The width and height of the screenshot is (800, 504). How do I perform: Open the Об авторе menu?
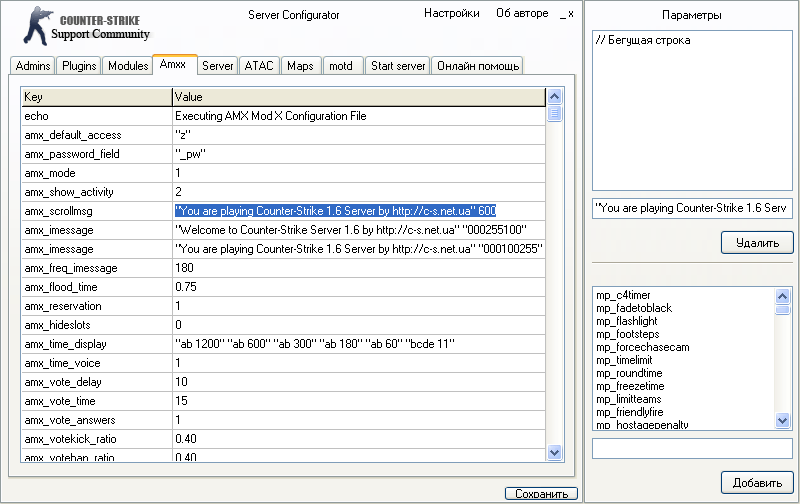(522, 13)
